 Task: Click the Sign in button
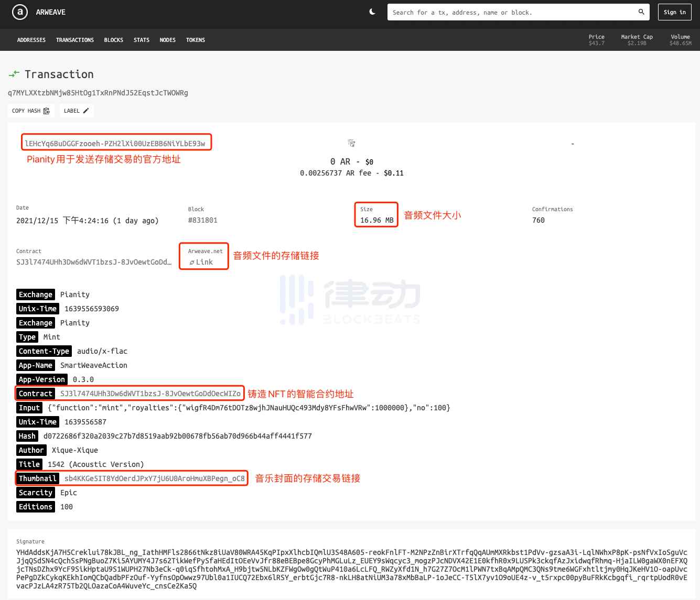point(675,12)
